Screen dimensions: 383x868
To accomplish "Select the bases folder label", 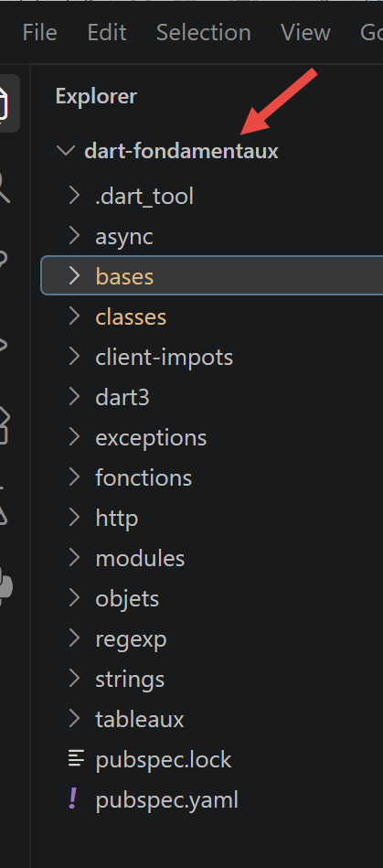I will [x=124, y=276].
